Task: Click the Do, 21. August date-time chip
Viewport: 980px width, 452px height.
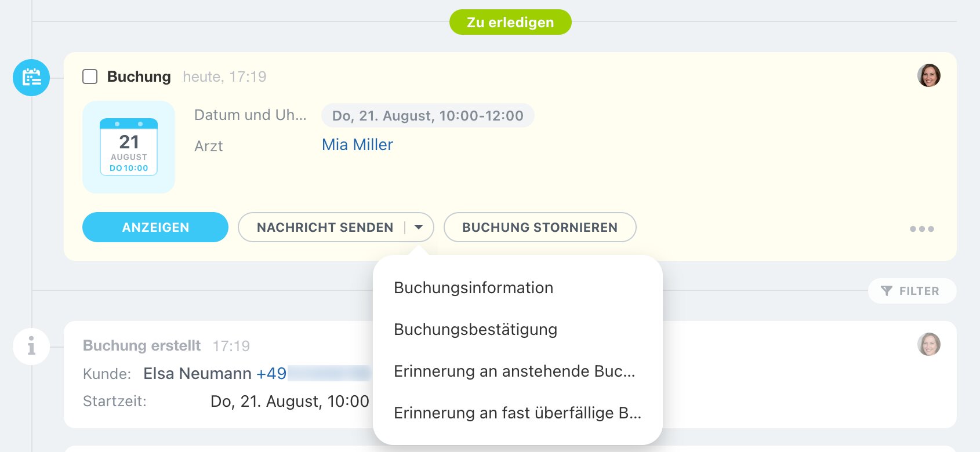Action: pos(427,116)
